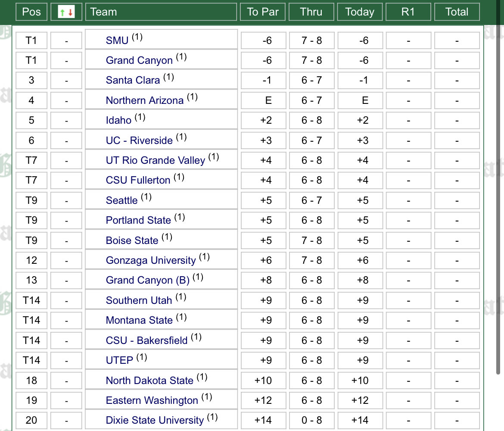Click the Thru value 0 - 8 for Dixie State
The image size is (504, 431).
tap(311, 420)
